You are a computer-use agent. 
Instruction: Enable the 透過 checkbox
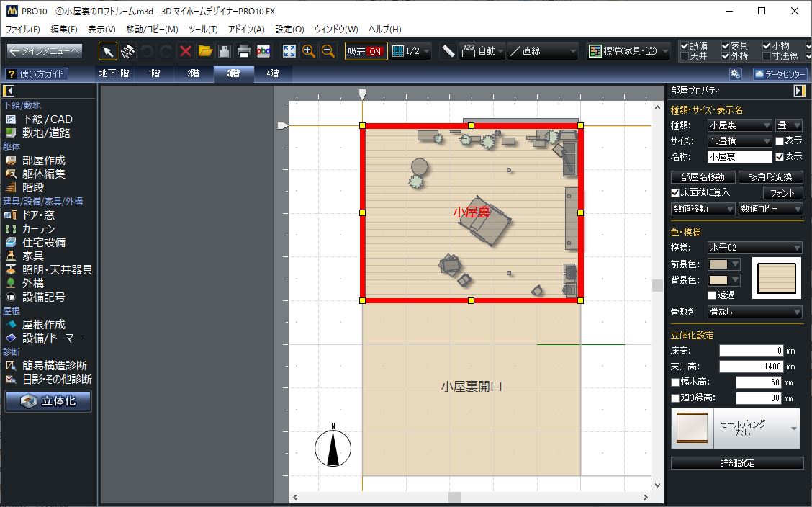click(x=712, y=295)
